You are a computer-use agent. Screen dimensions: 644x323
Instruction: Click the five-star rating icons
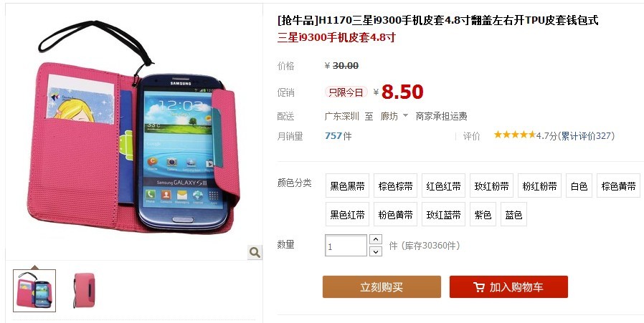click(515, 135)
